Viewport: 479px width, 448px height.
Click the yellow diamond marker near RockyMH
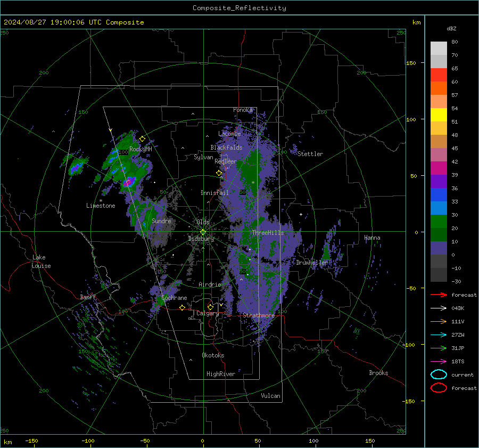(x=142, y=139)
